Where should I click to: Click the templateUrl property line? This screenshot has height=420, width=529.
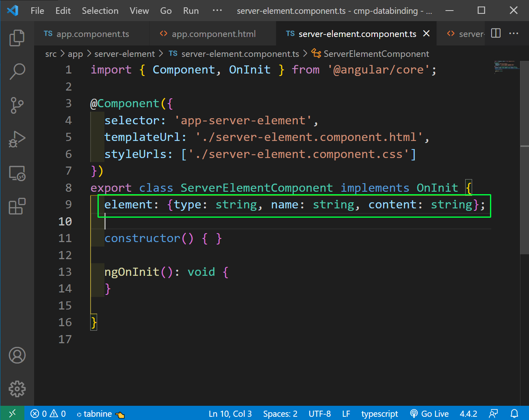click(x=267, y=137)
